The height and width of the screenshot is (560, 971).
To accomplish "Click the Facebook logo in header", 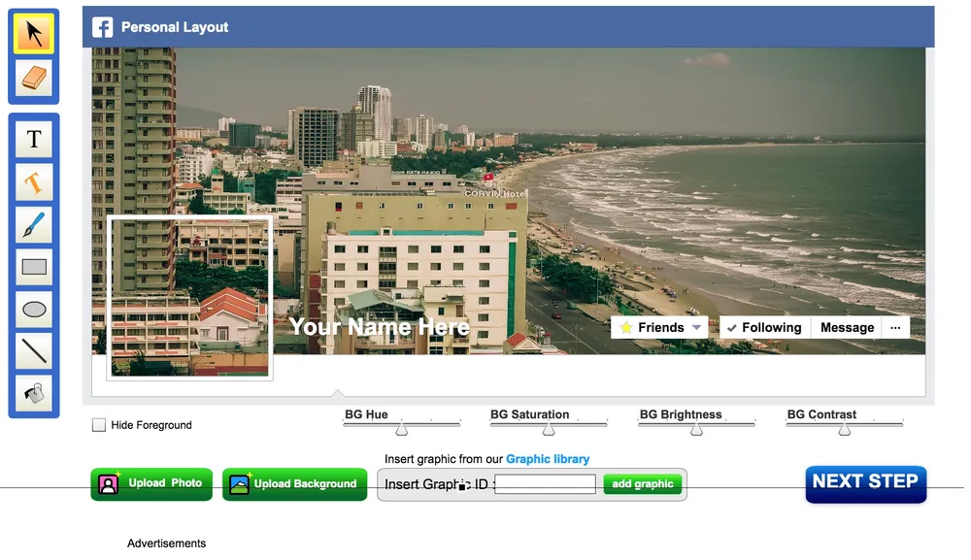I will click(x=103, y=27).
